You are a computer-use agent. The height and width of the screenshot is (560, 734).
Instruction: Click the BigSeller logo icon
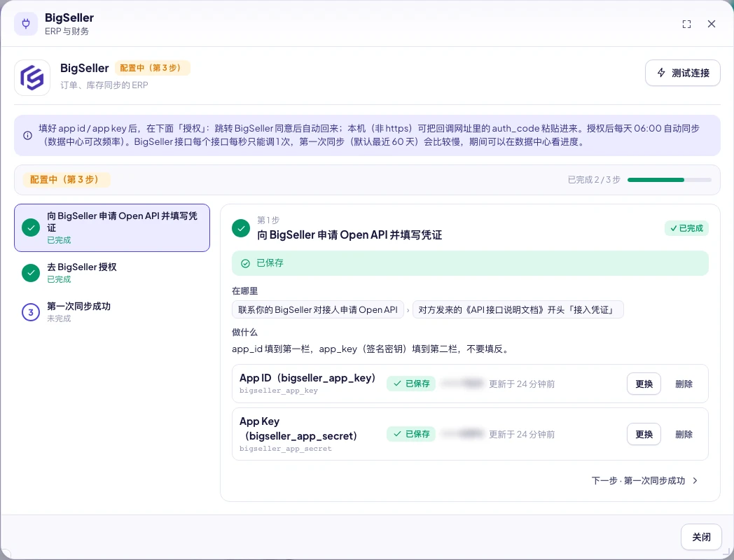(32, 78)
